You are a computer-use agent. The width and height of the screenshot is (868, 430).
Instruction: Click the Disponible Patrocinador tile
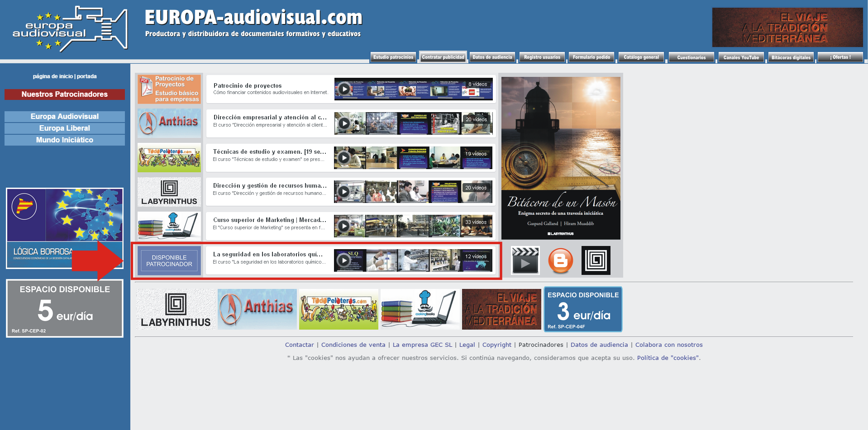[169, 260]
